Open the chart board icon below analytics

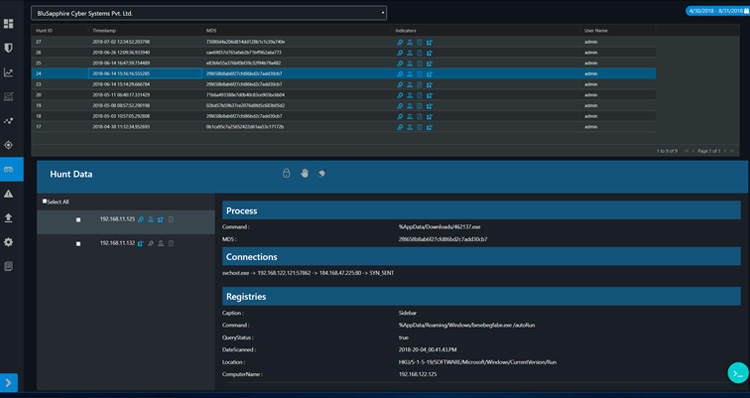[x=9, y=97]
